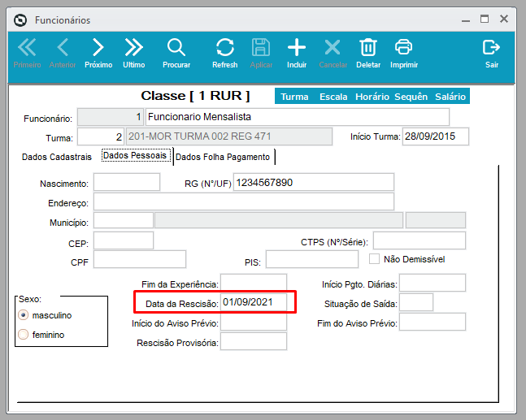Click the Funcionário code field showing 1

click(x=111, y=117)
